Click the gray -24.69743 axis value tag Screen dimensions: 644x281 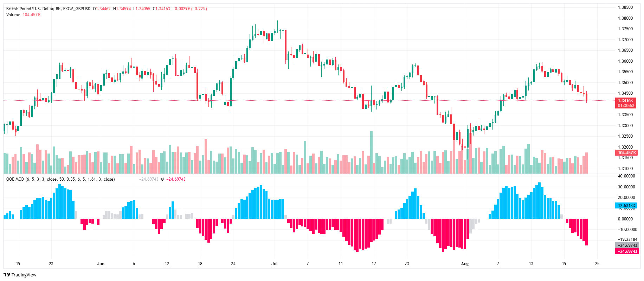(x=627, y=245)
